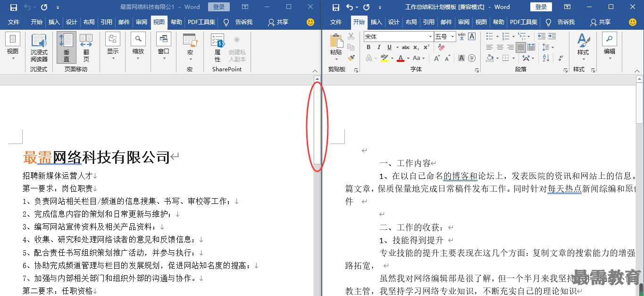Screen dimensions: 644x296
Task: Apply strikethrough (abc) formatting
Action: pyautogui.click(x=406, y=47)
